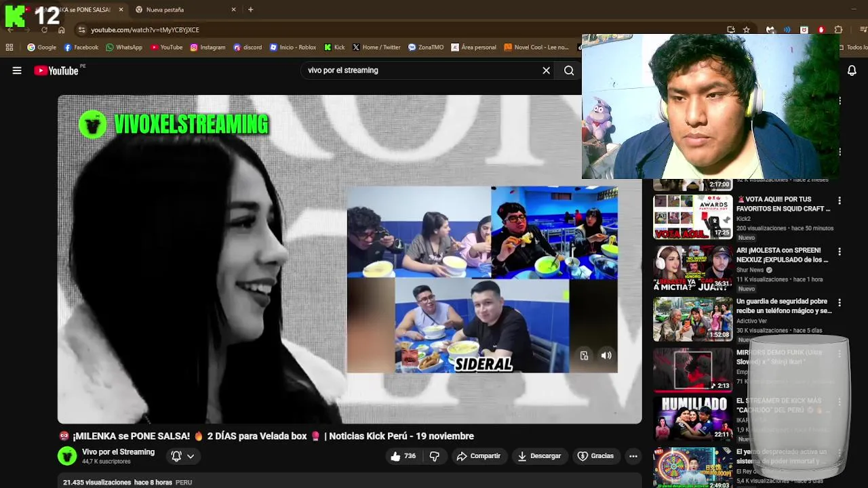
Task: Open the Home / Twitter bookmark
Action: click(x=376, y=47)
